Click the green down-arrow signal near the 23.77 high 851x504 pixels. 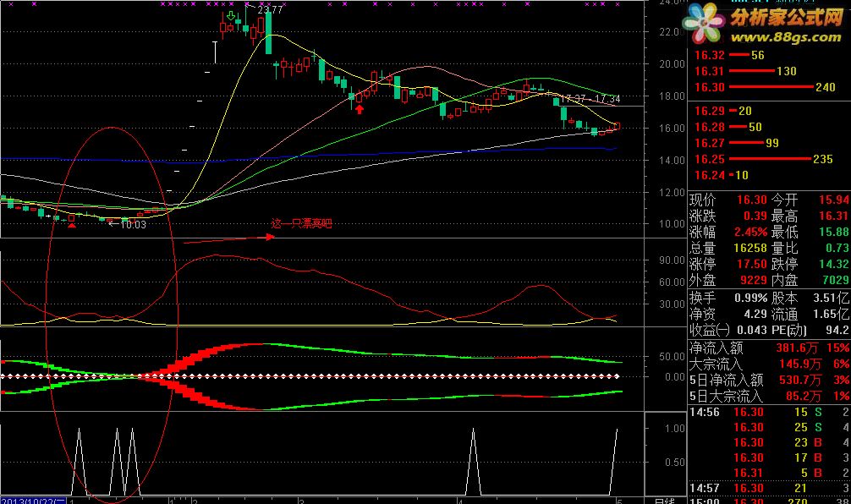pyautogui.click(x=231, y=16)
